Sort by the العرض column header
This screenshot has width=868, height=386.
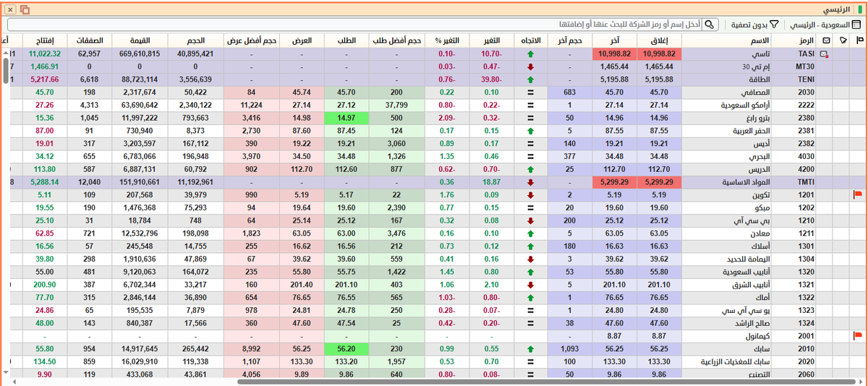302,40
